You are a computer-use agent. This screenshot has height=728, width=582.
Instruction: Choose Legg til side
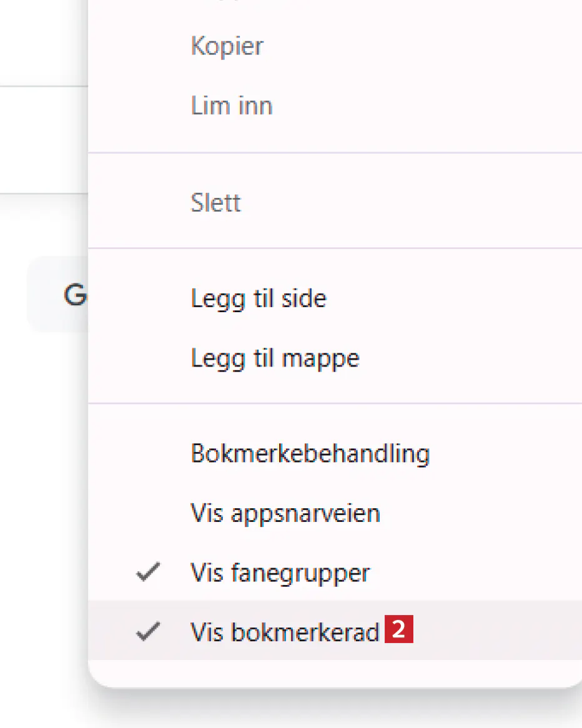259,298
